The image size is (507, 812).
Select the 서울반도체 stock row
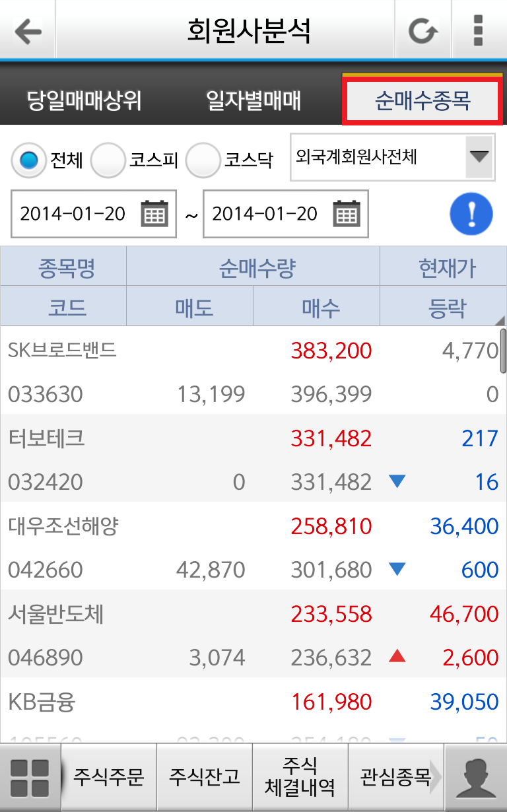(253, 634)
